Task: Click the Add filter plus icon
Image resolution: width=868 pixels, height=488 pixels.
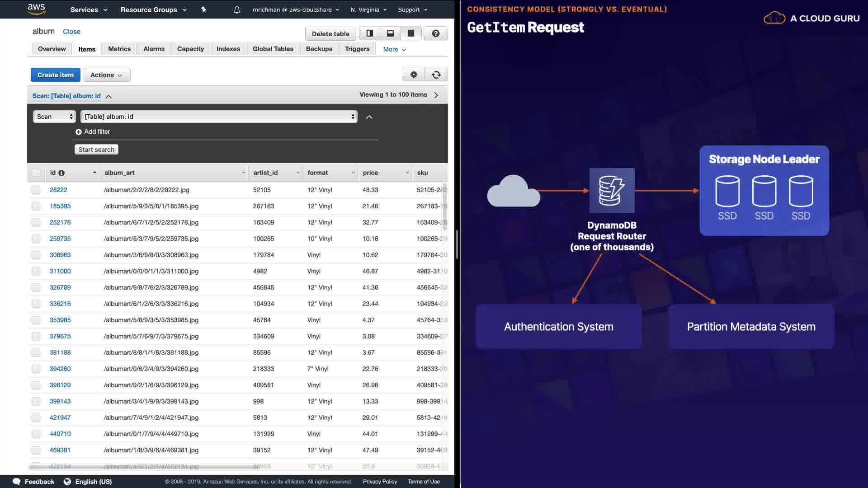Action: [x=79, y=132]
